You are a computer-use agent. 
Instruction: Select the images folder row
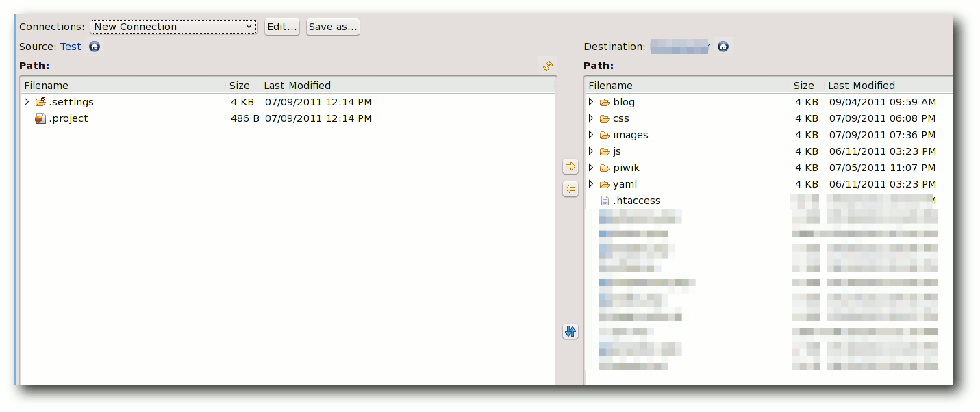coord(630,135)
